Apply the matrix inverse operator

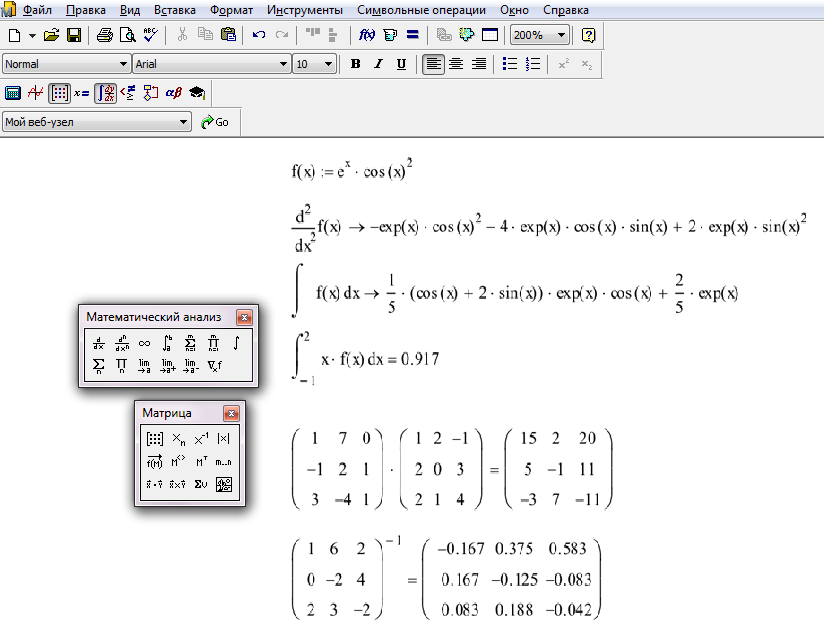[x=201, y=439]
